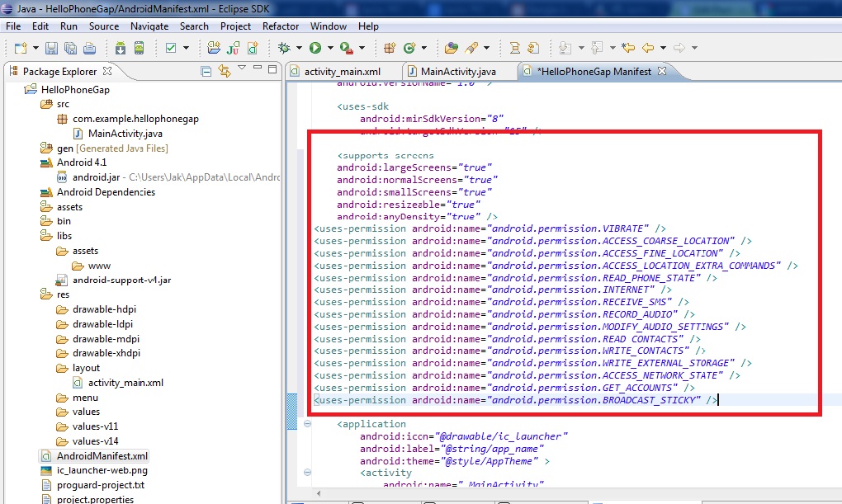The height and width of the screenshot is (504, 842).
Task: Click the New JUnit Test icon
Action: click(x=233, y=48)
